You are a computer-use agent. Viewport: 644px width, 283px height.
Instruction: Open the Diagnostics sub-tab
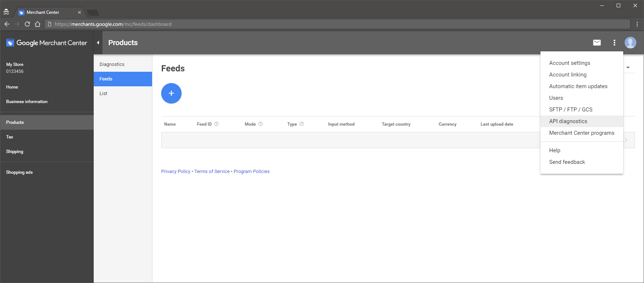coord(123,64)
